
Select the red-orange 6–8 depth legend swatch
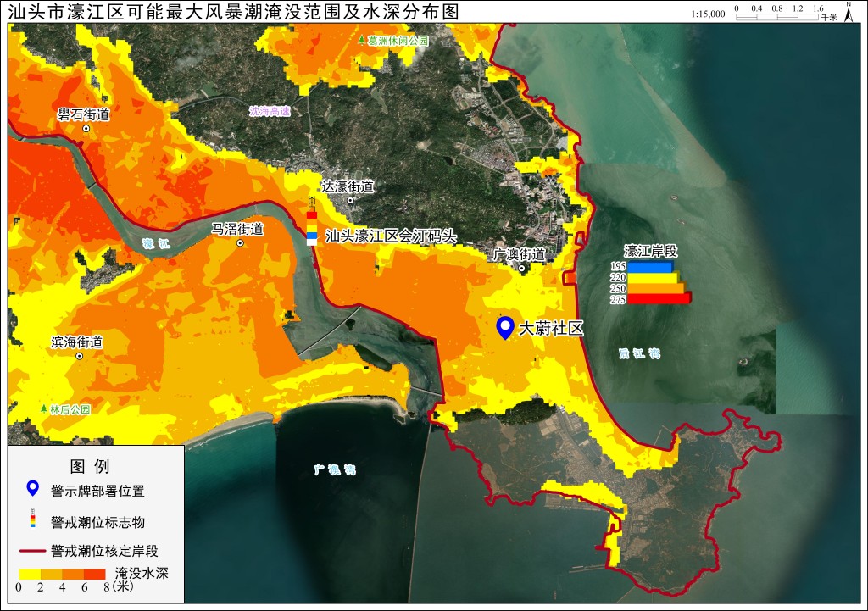[x=95, y=574]
